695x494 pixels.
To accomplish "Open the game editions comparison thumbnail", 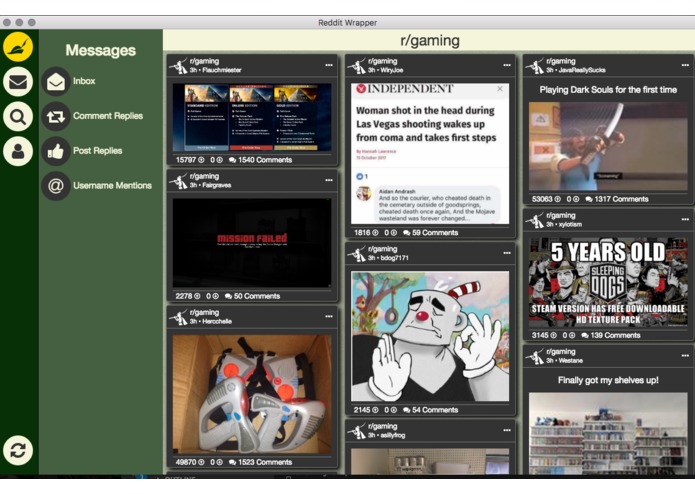I will pyautogui.click(x=252, y=117).
